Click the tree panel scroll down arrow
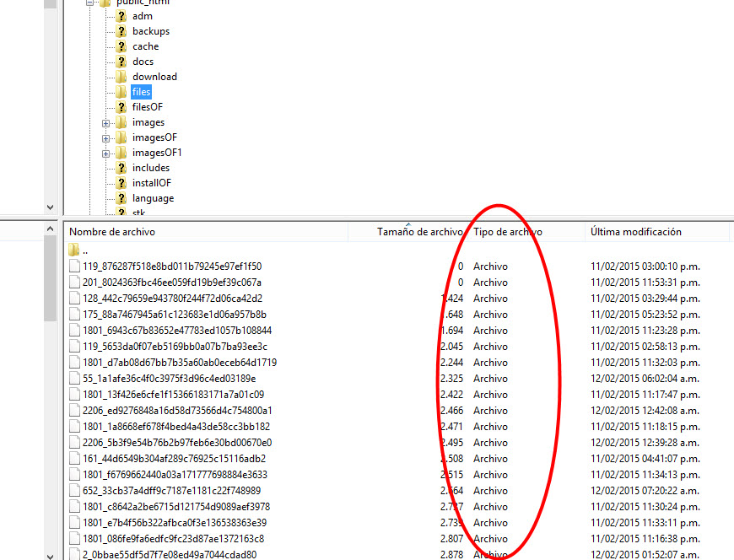The height and width of the screenshot is (560, 734). click(51, 207)
